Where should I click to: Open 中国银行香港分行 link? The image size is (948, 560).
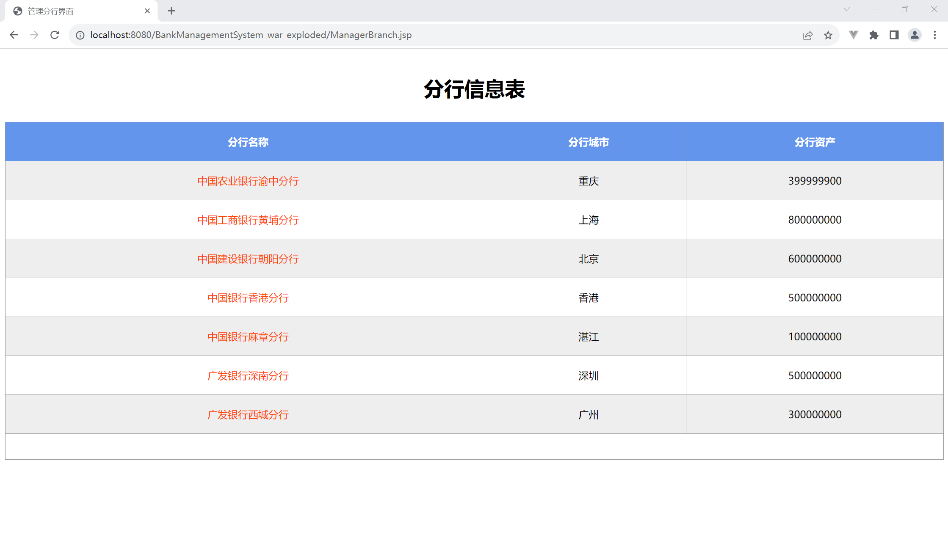[x=248, y=298]
